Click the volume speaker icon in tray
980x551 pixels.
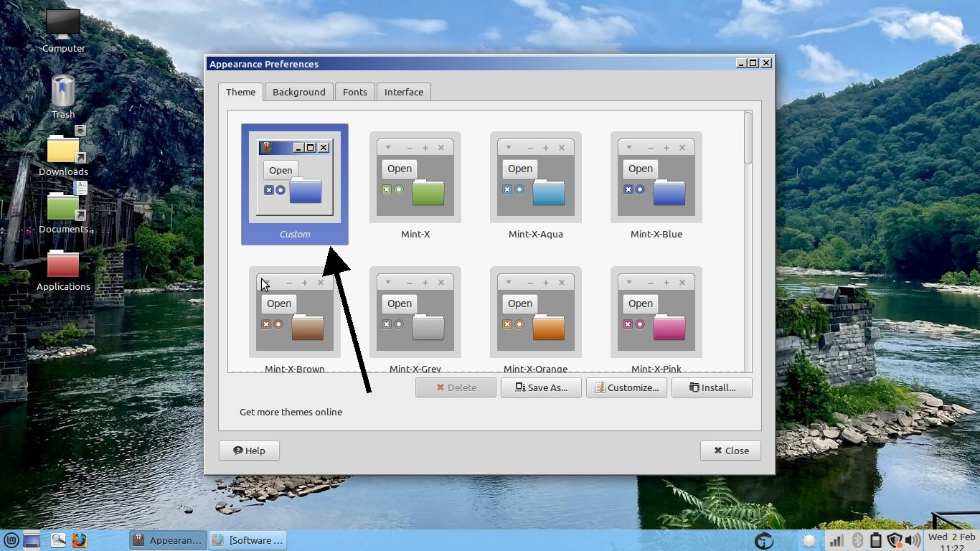tap(912, 540)
